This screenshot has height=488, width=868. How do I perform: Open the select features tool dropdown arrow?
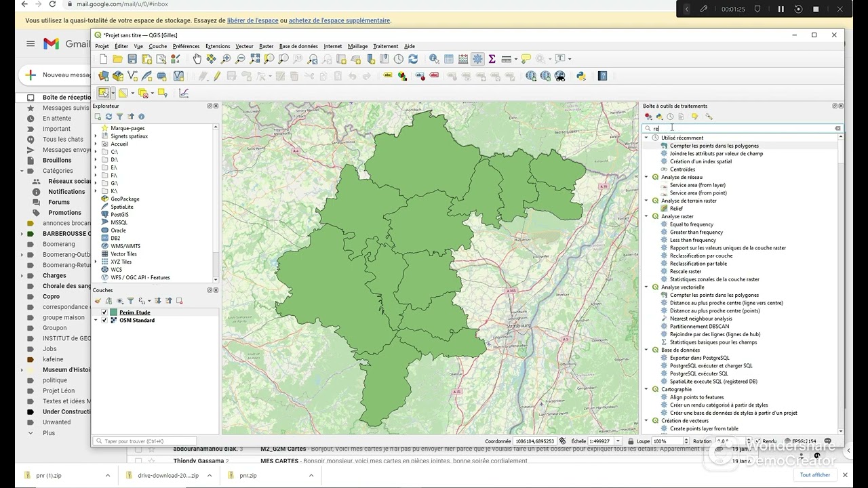pyautogui.click(x=113, y=93)
